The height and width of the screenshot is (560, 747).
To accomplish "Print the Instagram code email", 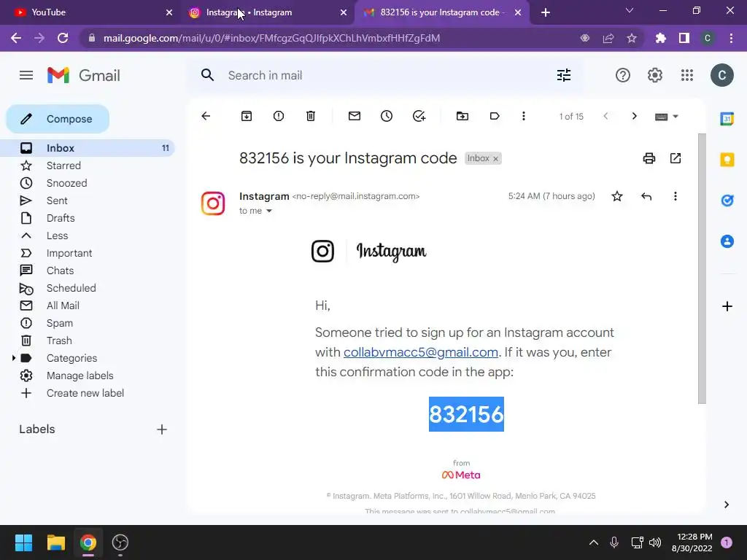I will click(649, 158).
